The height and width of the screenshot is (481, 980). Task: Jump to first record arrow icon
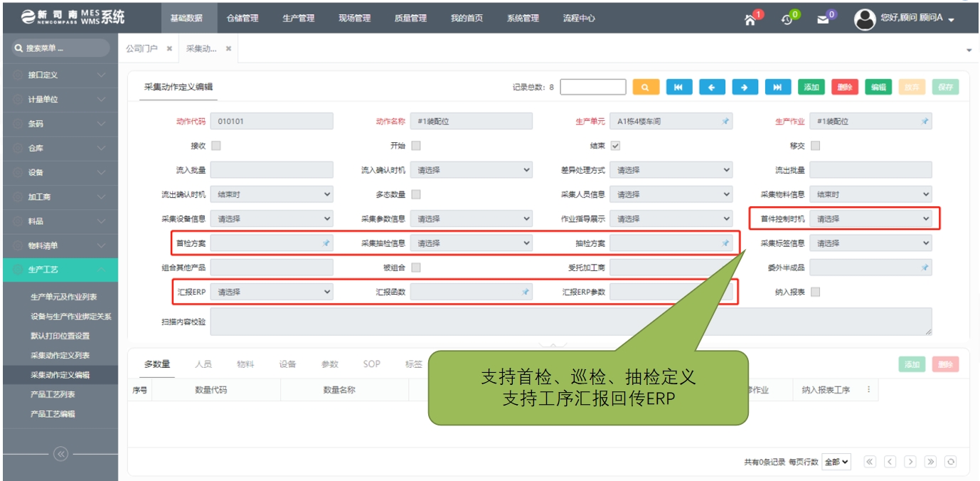coord(678,87)
